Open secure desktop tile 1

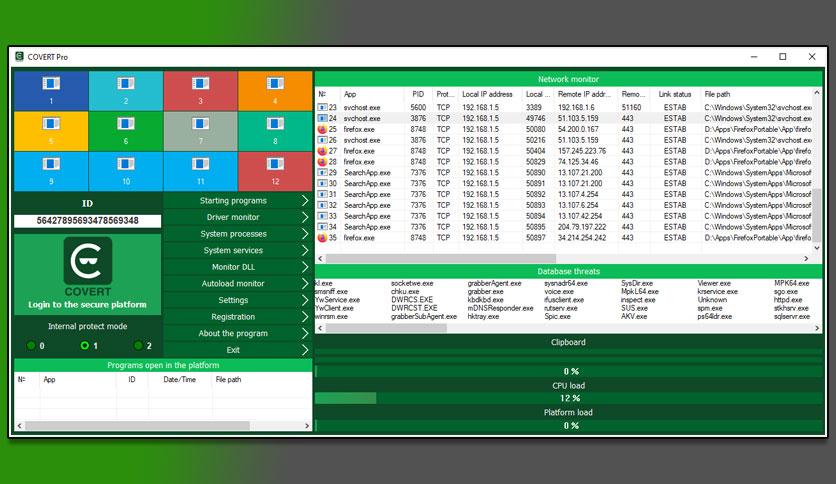pos(51,91)
